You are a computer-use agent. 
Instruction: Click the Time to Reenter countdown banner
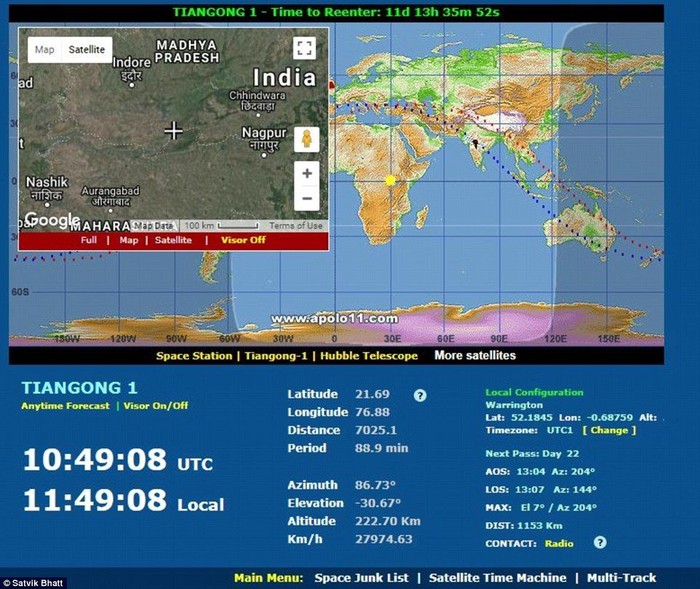pyautogui.click(x=336, y=12)
